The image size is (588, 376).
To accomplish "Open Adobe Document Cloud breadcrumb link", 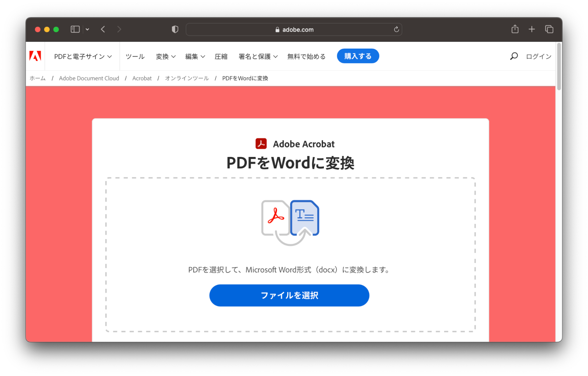I will (89, 78).
